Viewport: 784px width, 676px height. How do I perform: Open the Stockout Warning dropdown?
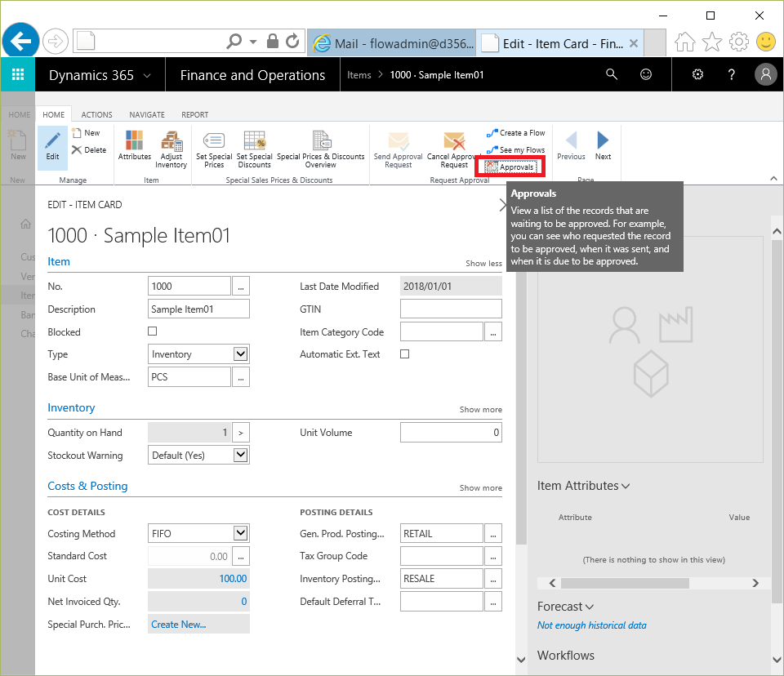click(240, 455)
